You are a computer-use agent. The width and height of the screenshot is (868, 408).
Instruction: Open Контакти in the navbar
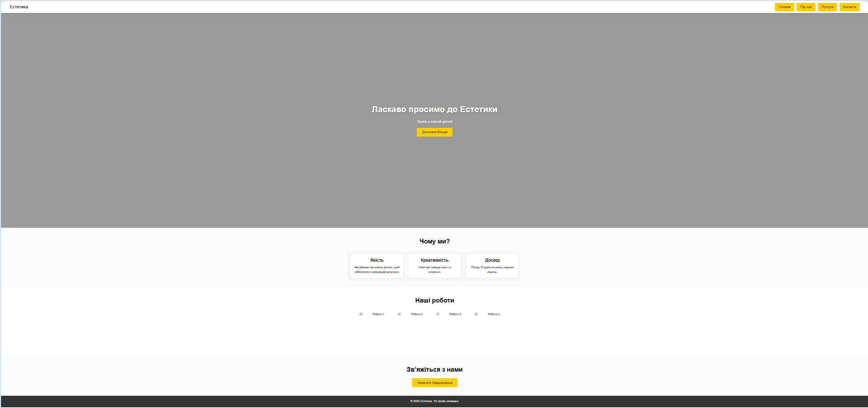(x=849, y=7)
